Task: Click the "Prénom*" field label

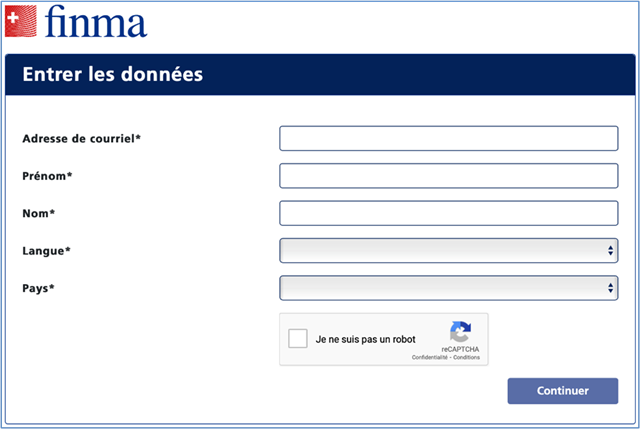Action: pyautogui.click(x=47, y=176)
